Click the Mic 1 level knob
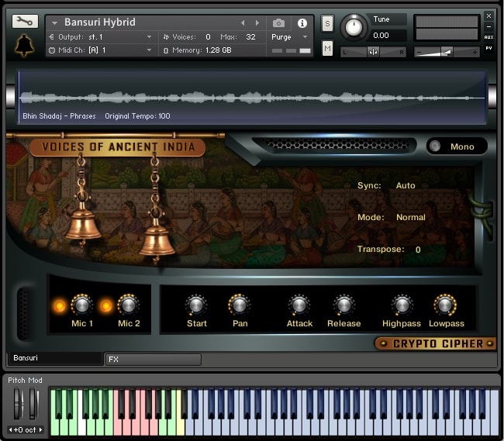This screenshot has height=441, width=504. [x=81, y=305]
